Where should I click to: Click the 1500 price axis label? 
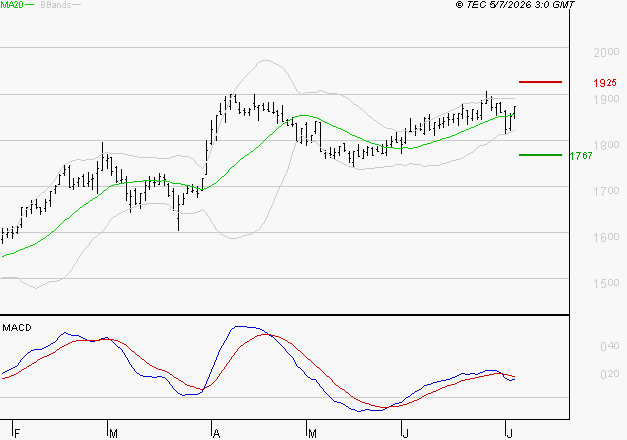pos(606,283)
